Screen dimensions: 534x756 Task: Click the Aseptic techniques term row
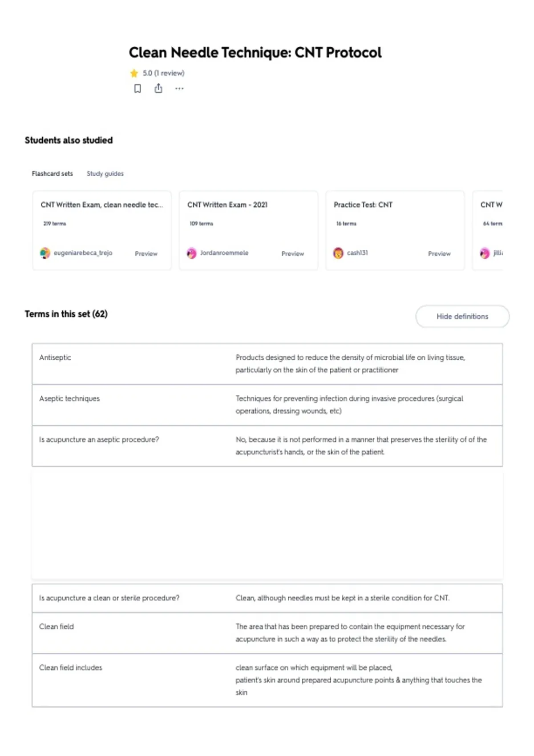coord(267,405)
